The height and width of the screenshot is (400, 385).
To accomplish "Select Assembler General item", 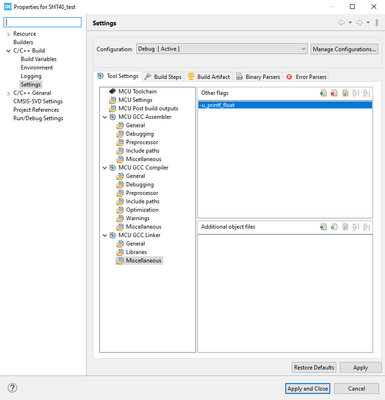I will click(x=135, y=125).
